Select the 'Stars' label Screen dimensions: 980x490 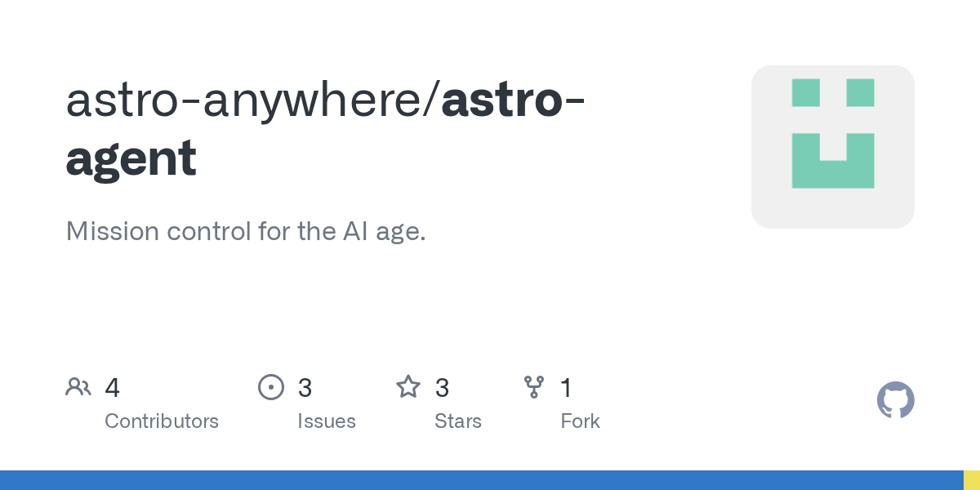(x=458, y=421)
